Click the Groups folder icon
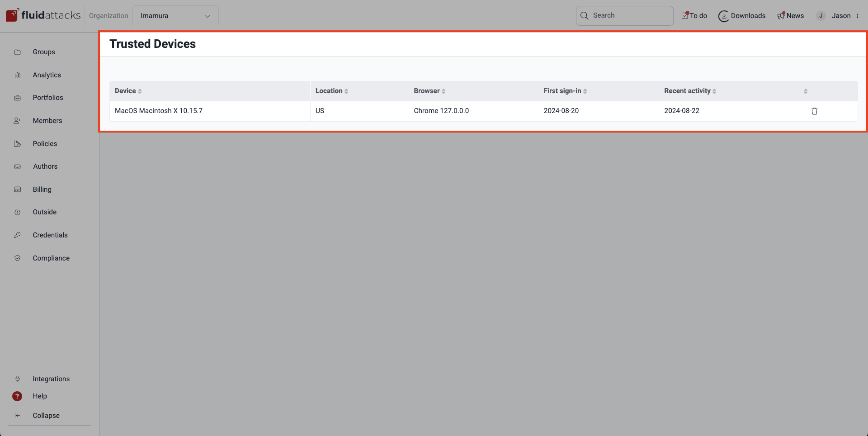868x436 pixels. 18,52
